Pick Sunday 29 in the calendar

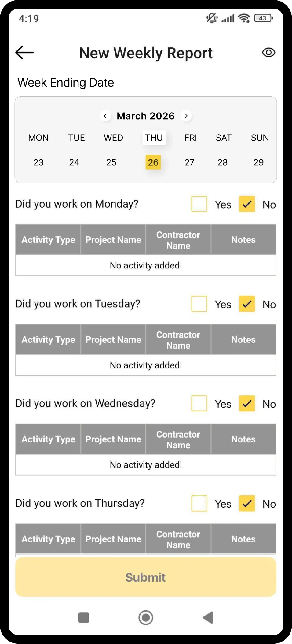(258, 162)
